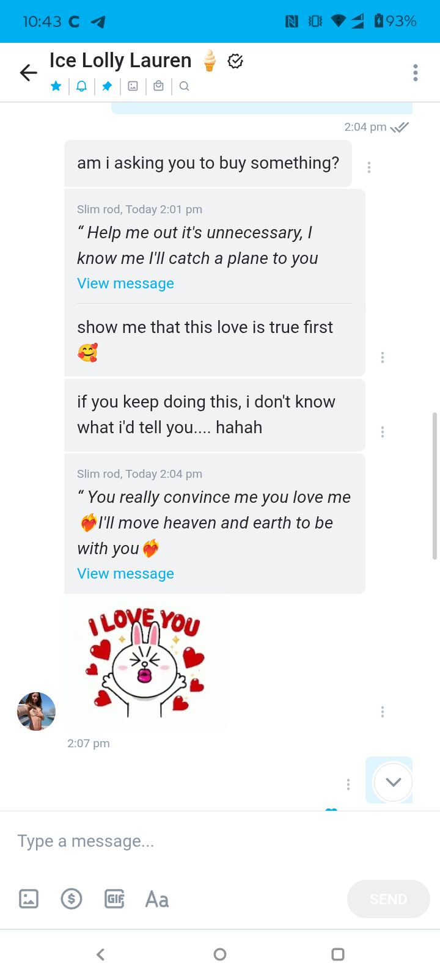This screenshot has width=440, height=980.
Task: Attach a photo using the image icon
Action: 29,899
